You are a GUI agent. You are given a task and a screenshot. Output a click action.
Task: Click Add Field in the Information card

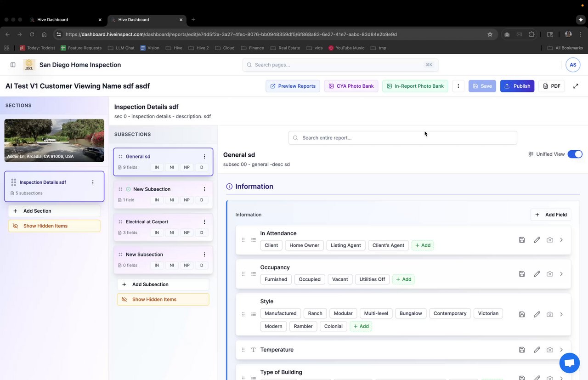click(550, 215)
